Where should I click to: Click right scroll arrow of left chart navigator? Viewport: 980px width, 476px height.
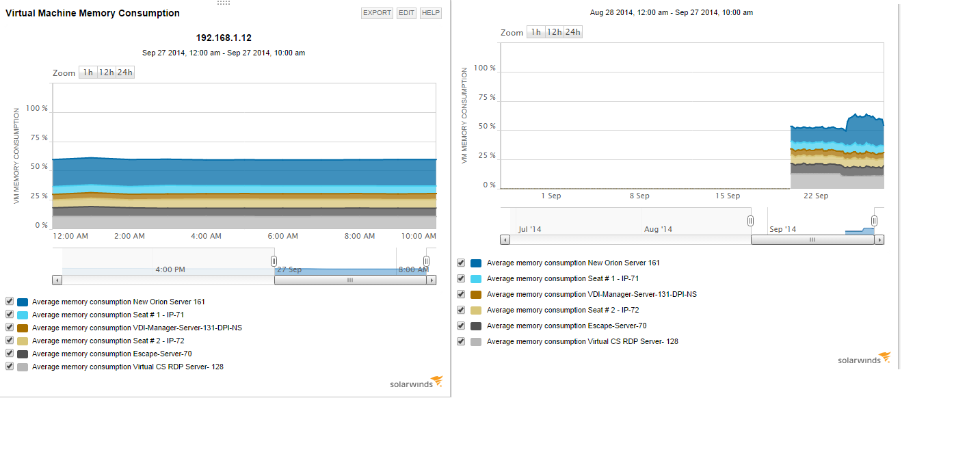point(432,280)
